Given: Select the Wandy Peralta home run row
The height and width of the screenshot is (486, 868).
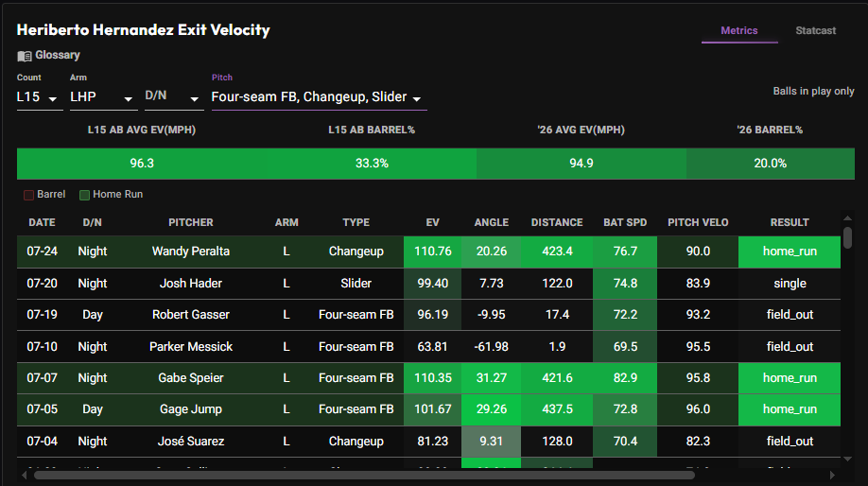Looking at the screenshot, I should coord(428,252).
